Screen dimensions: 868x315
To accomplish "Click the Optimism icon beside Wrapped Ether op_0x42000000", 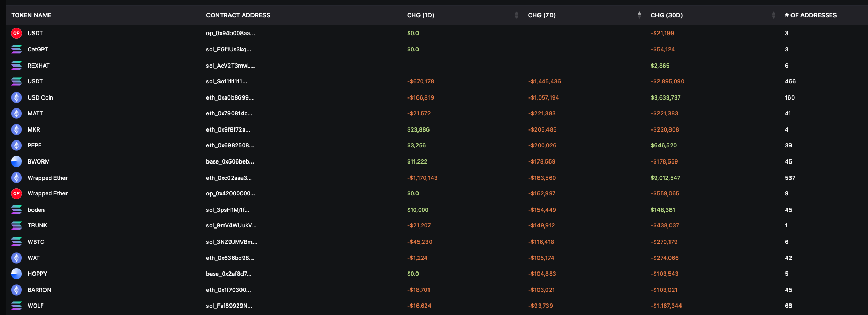I will [17, 193].
